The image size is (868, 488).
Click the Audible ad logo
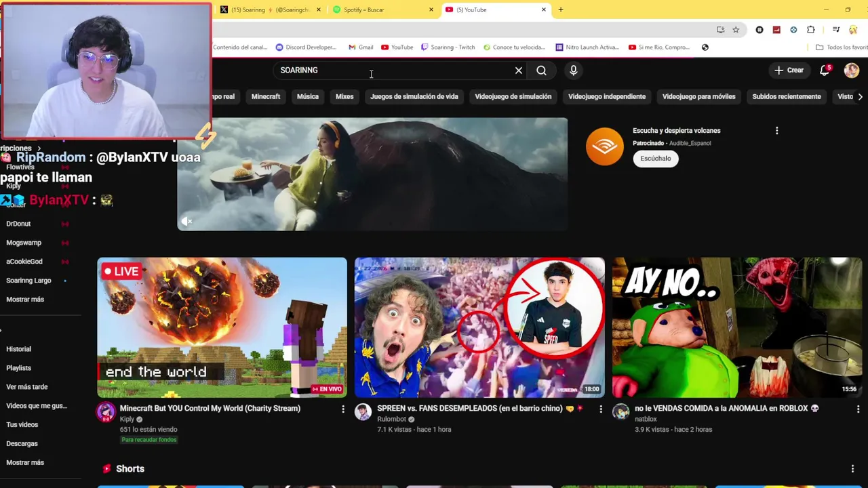(x=605, y=146)
